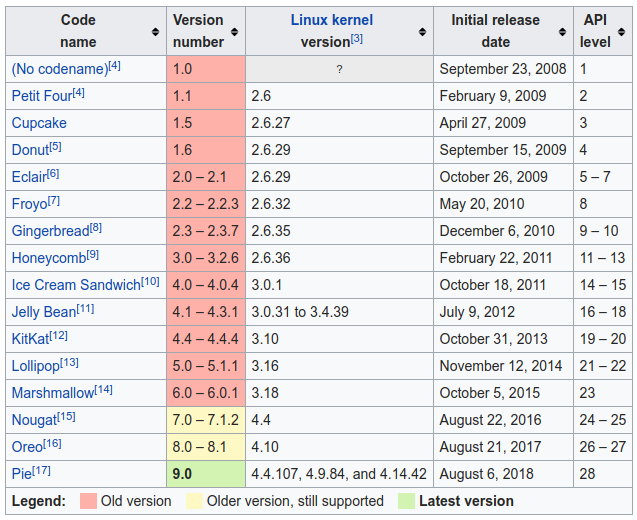Select date October 26, 2009
Image resolution: width=637 pixels, height=520 pixels.
tap(494, 177)
